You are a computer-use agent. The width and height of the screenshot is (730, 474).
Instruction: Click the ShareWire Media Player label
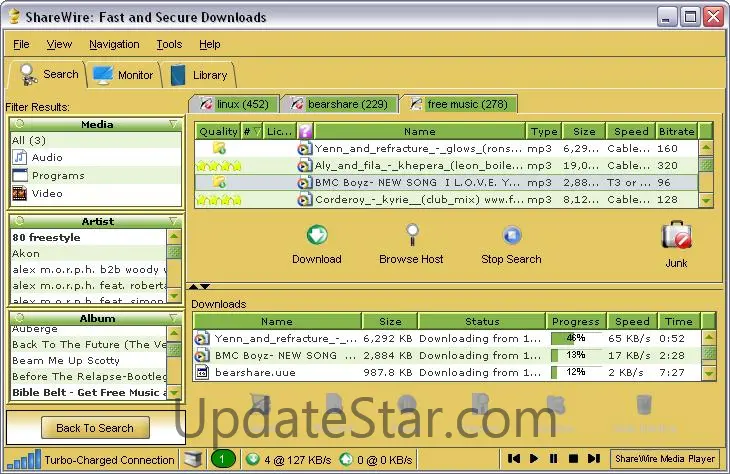pos(665,459)
